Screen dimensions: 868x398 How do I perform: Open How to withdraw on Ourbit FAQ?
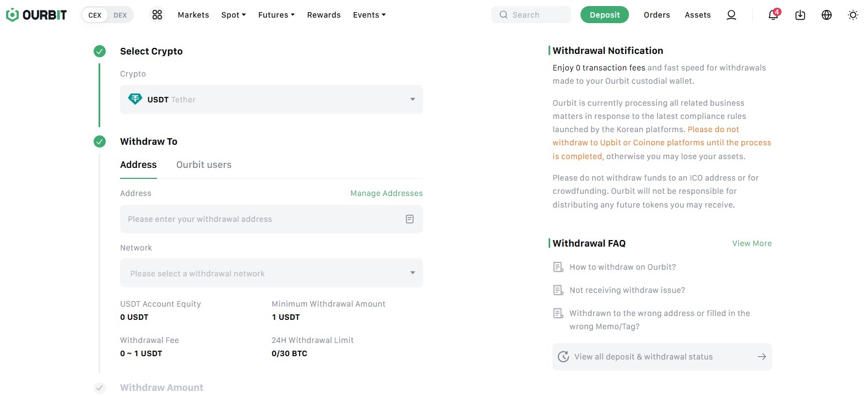[x=622, y=267]
